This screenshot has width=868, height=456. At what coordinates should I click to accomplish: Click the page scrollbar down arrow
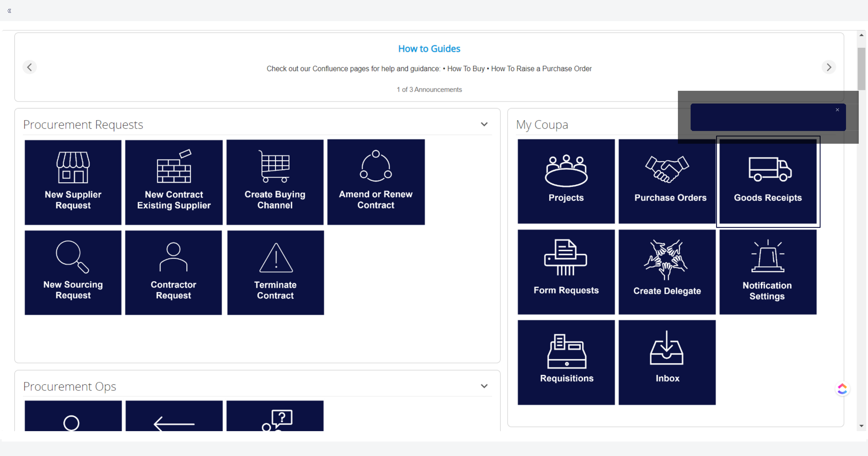pyautogui.click(x=862, y=426)
